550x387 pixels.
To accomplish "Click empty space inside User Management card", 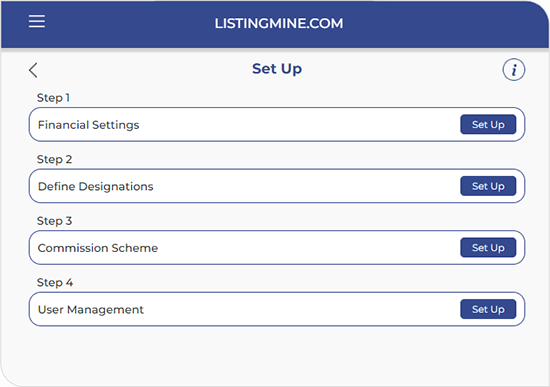I will point(298,309).
